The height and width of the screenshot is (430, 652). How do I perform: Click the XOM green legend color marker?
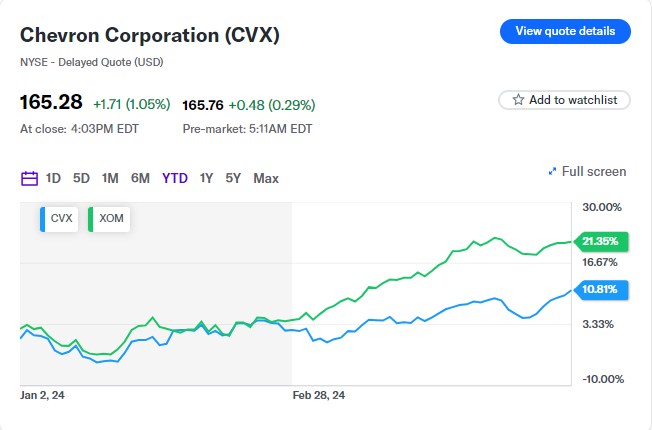(x=91, y=218)
